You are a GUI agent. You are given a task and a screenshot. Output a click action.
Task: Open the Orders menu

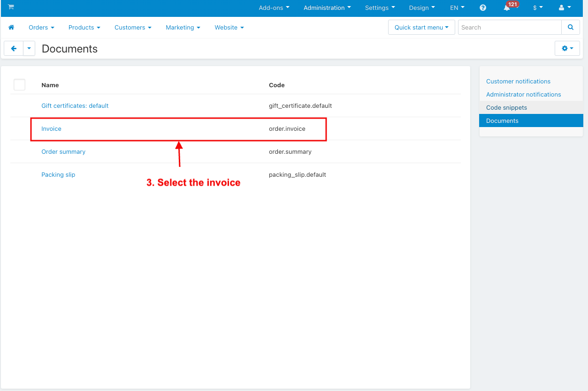point(41,28)
